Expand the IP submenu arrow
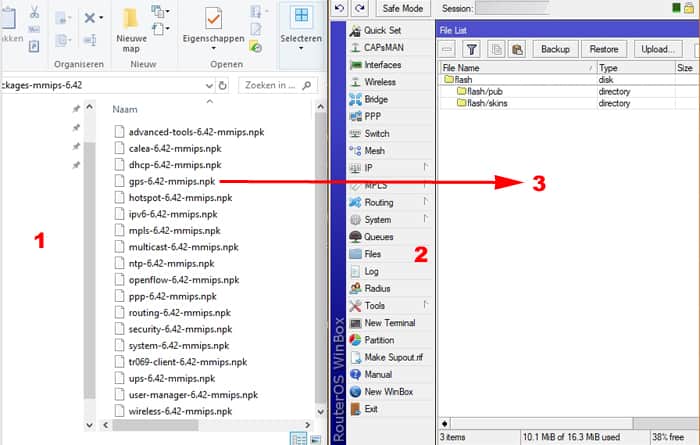 [425, 167]
